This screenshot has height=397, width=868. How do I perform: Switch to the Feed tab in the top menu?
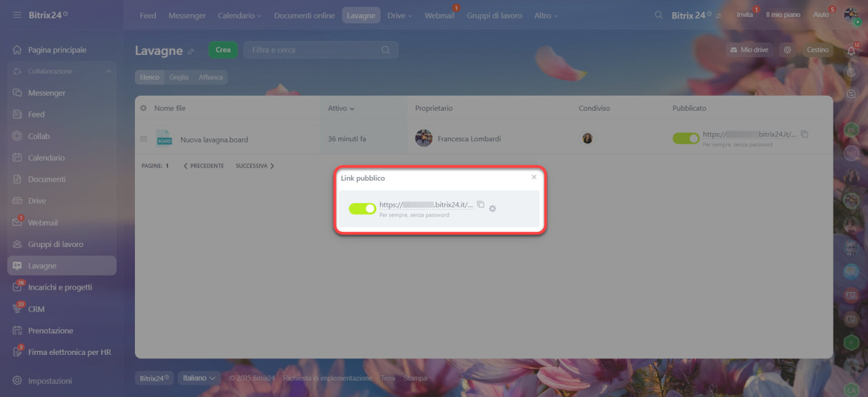click(148, 15)
